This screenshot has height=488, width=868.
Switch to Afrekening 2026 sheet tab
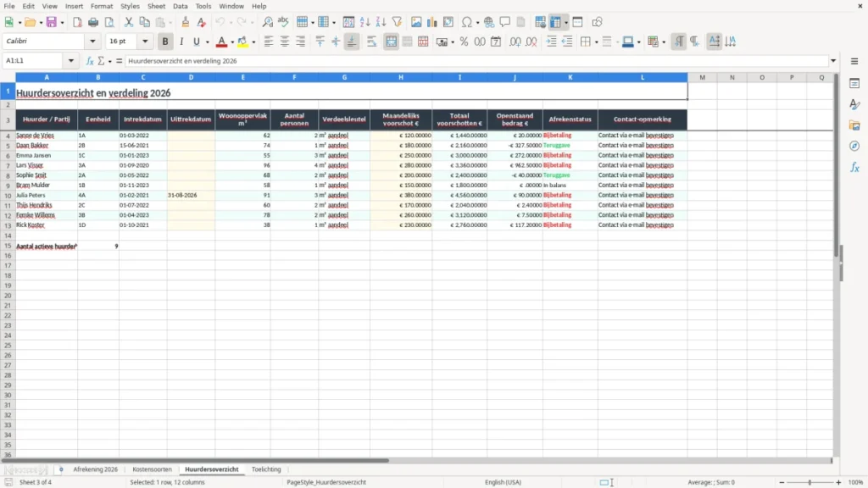[96, 469]
